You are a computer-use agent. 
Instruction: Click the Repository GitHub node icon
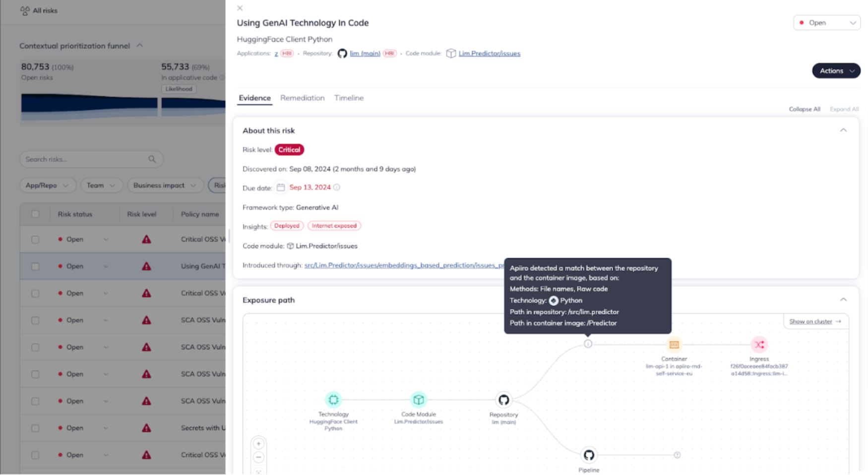click(x=503, y=400)
